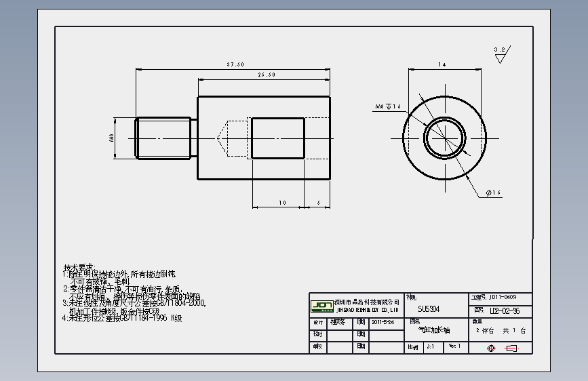Click the 技术要求 notes heading
Screen dimensions: 588x381
79,267
